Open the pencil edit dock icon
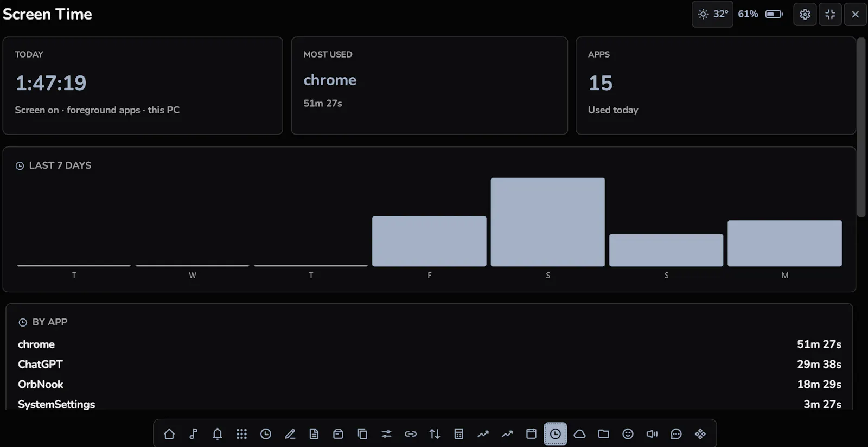Screen dimensions: 868x447 click(290, 434)
